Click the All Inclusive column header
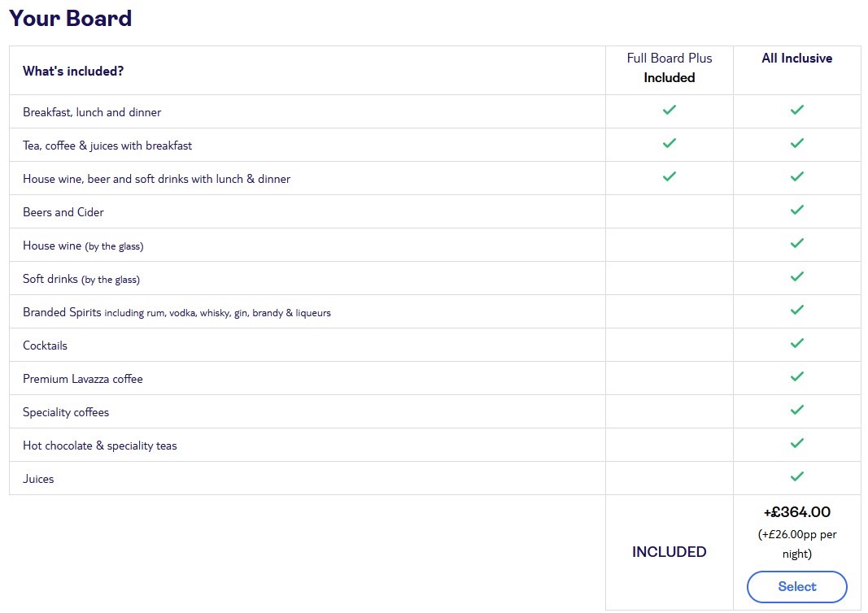Screen dimensions: 868x613 point(796,59)
